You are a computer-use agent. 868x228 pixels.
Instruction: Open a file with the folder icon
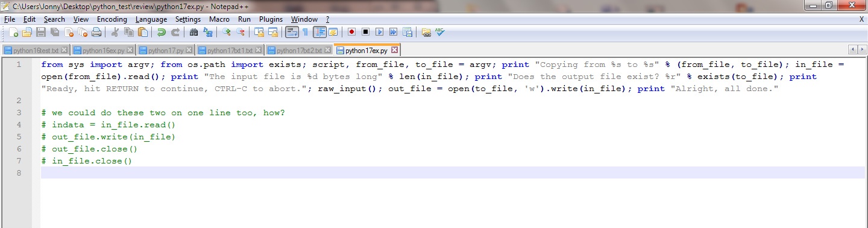click(x=28, y=32)
